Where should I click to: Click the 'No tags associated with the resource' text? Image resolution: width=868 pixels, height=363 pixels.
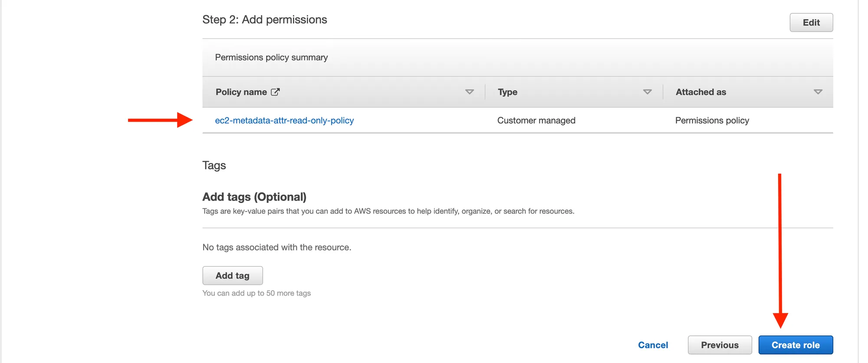tap(276, 247)
